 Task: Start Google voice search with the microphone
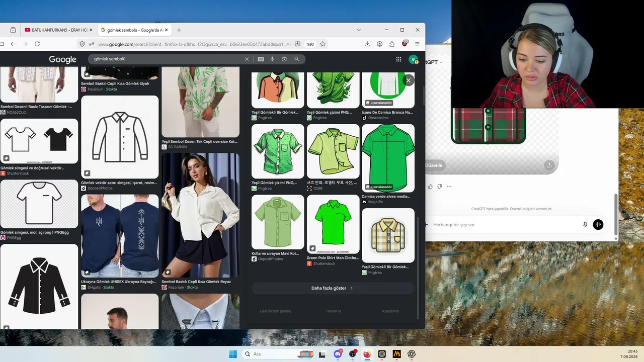pos(272,59)
